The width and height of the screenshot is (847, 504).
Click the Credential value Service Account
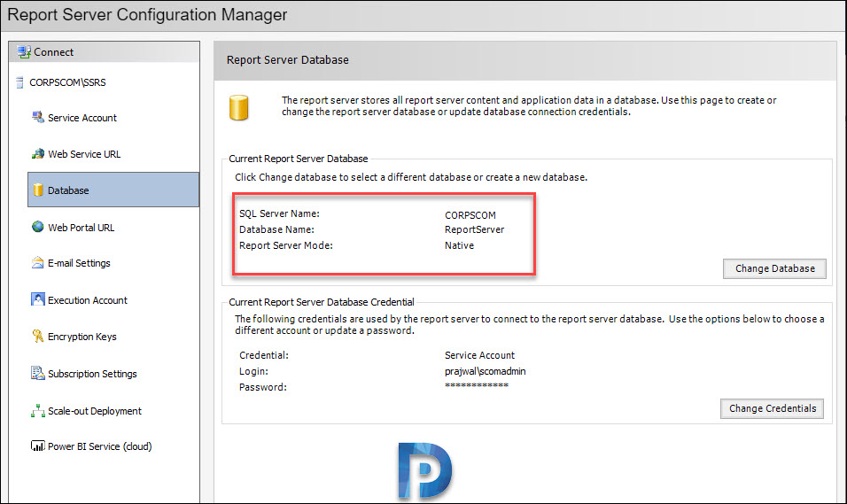(479, 355)
